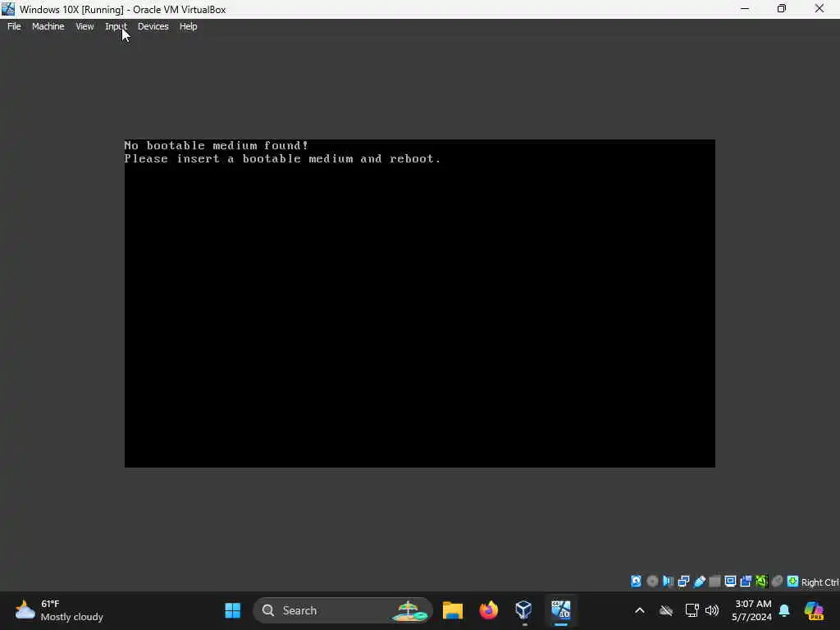Open the weather widget showing 61°F
Image resolution: width=840 pixels, height=630 pixels.
coord(59,610)
